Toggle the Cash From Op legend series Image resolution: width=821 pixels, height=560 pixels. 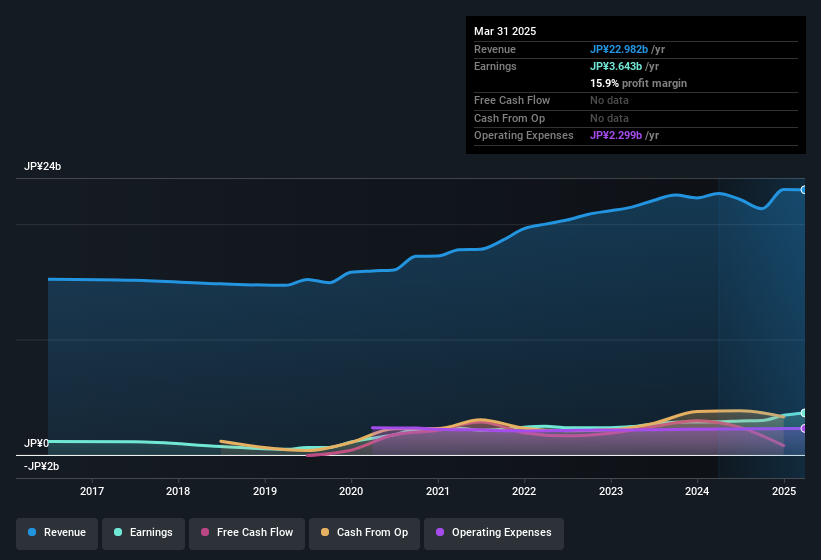point(364,533)
